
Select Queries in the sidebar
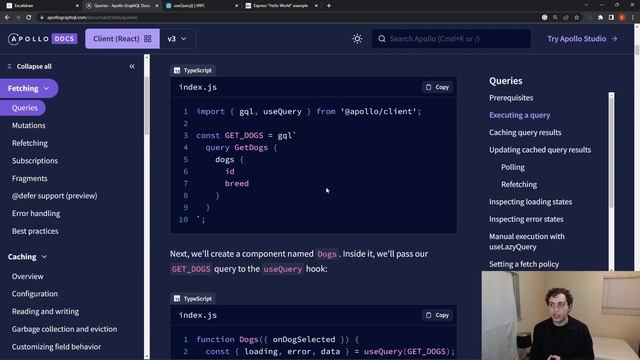(x=23, y=108)
